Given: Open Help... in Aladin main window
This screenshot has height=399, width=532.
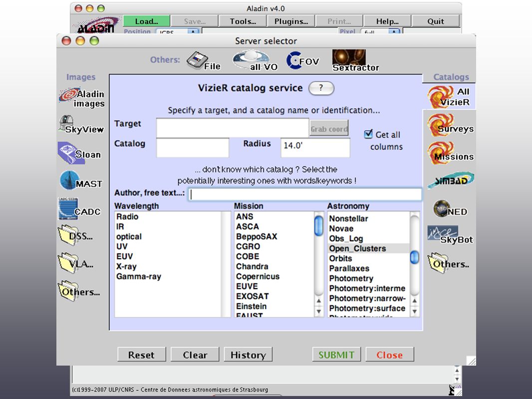Looking at the screenshot, I should [x=387, y=21].
